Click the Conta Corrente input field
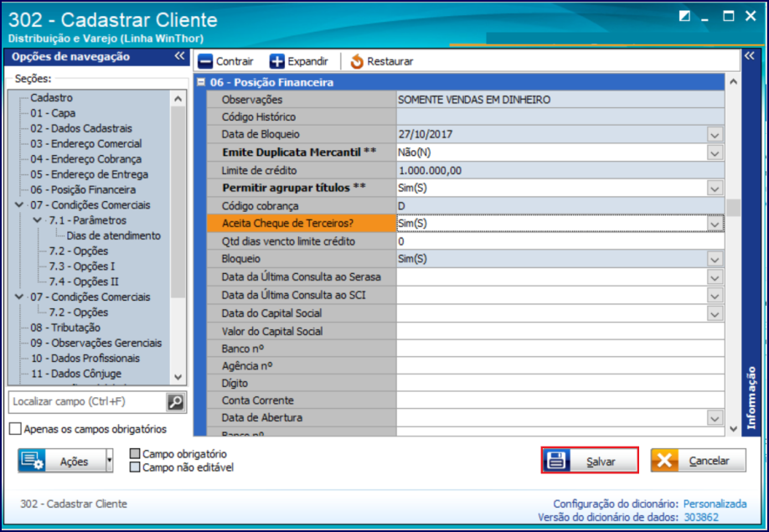 click(560, 400)
